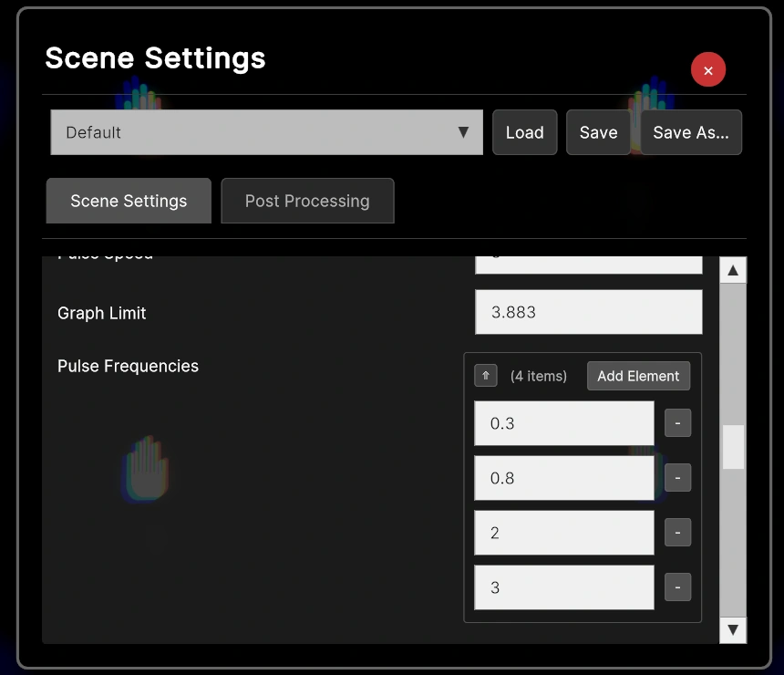Select the Scene Settings tab

pos(129,201)
